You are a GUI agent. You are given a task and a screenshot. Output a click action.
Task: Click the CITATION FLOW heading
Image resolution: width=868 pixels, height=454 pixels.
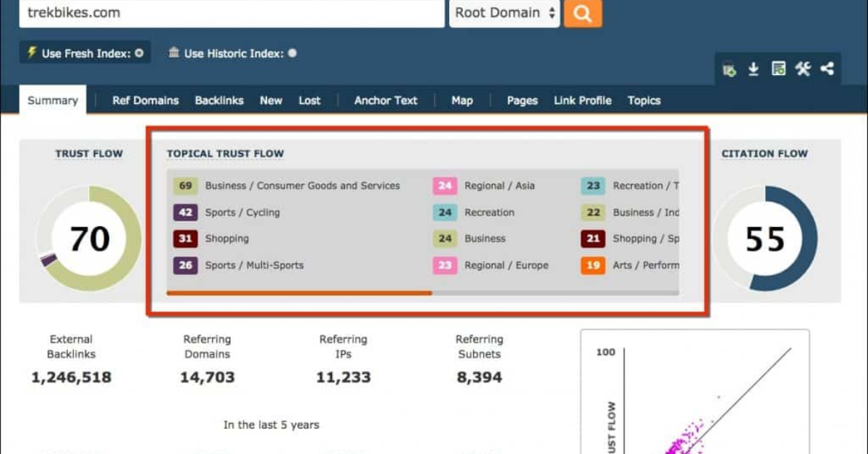coord(765,153)
